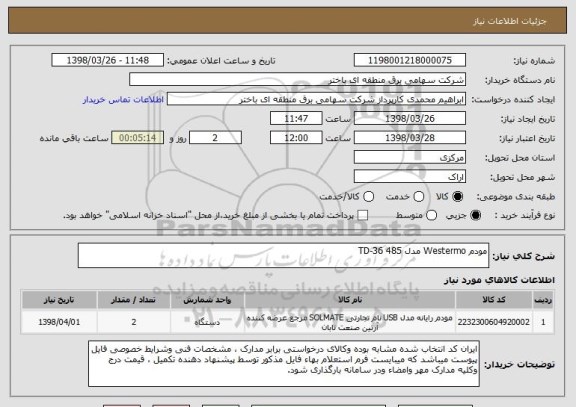Screen dimensions: 576x407
Task: Click the SOLMATE USB modem product name cell
Action: [350, 322]
